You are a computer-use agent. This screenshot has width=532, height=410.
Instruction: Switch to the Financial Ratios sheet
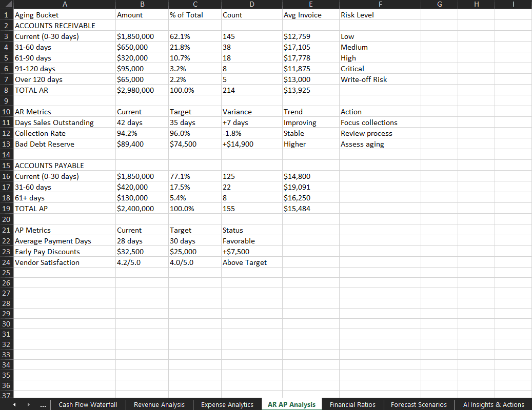click(352, 404)
